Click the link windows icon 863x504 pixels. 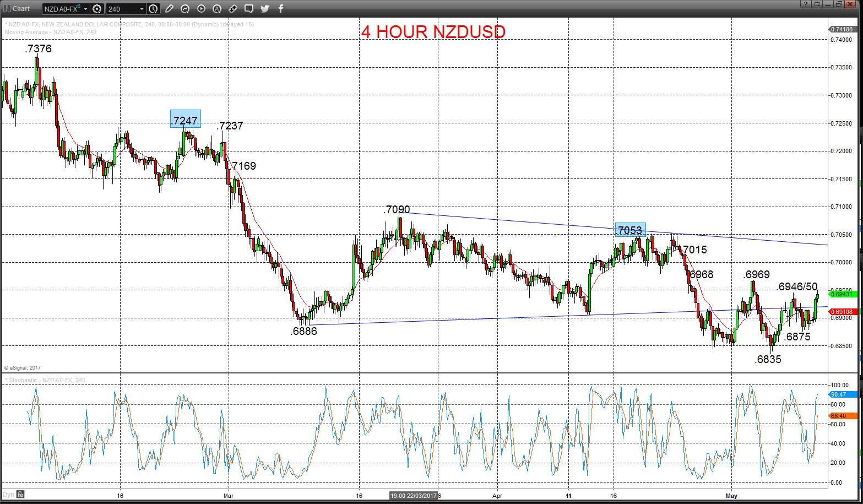point(233,9)
